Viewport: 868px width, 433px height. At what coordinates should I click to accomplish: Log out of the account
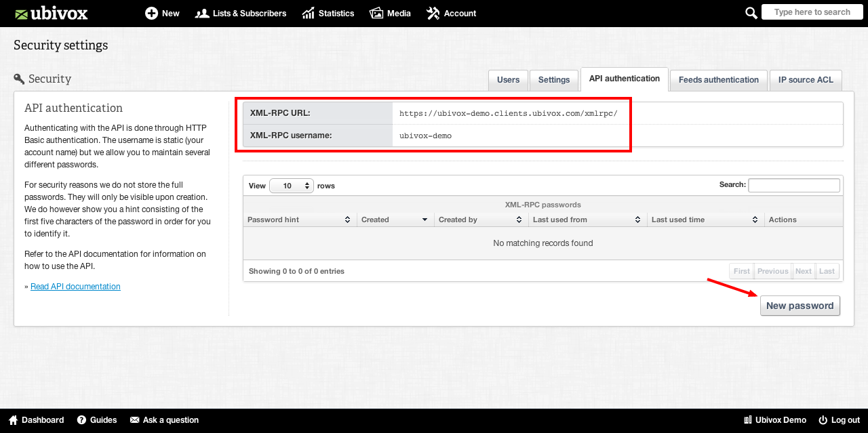point(839,420)
